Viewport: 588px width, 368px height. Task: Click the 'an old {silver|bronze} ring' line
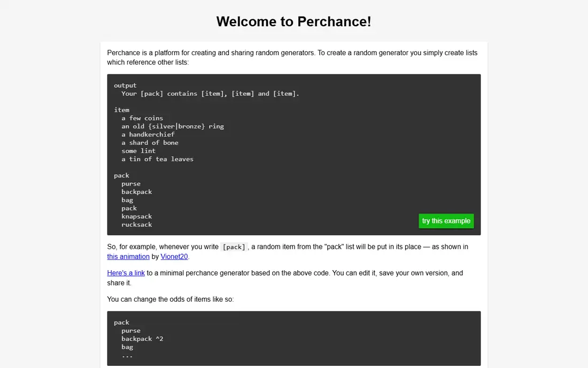173,126
